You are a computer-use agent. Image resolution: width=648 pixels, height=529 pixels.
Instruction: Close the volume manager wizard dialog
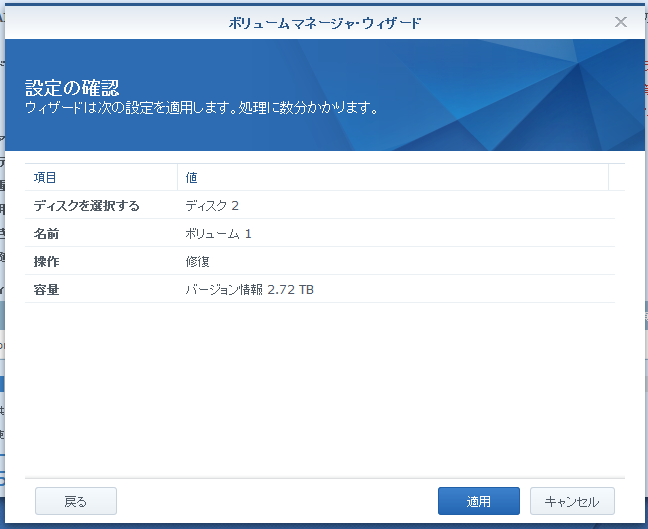[x=621, y=22]
